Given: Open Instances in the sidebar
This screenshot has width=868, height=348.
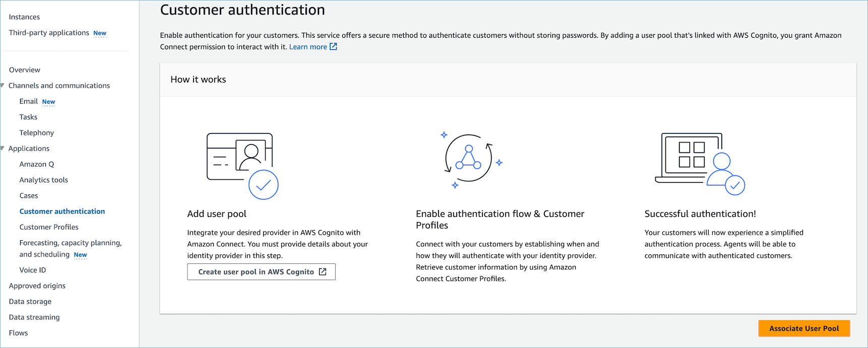Looking at the screenshot, I should (24, 17).
